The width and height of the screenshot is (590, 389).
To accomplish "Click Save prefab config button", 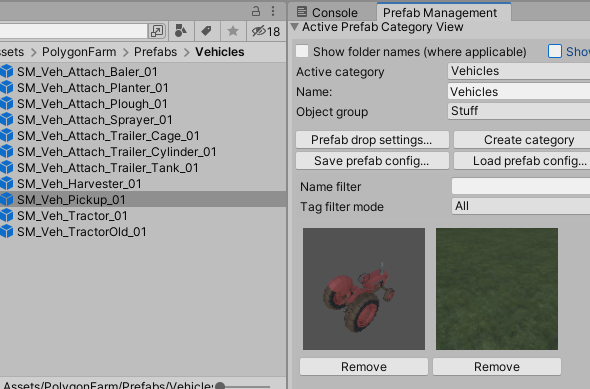I will pos(372,161).
